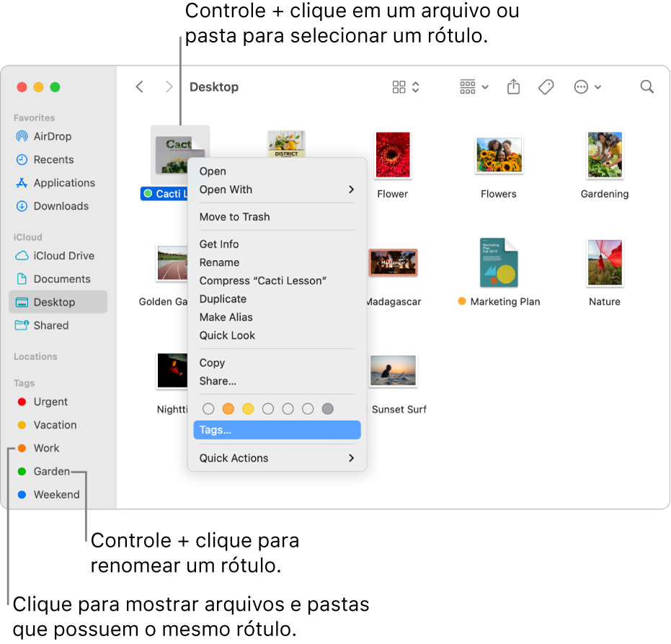Expand the Open With submenu
Image resolution: width=671 pixels, height=644 pixels.
click(x=277, y=189)
